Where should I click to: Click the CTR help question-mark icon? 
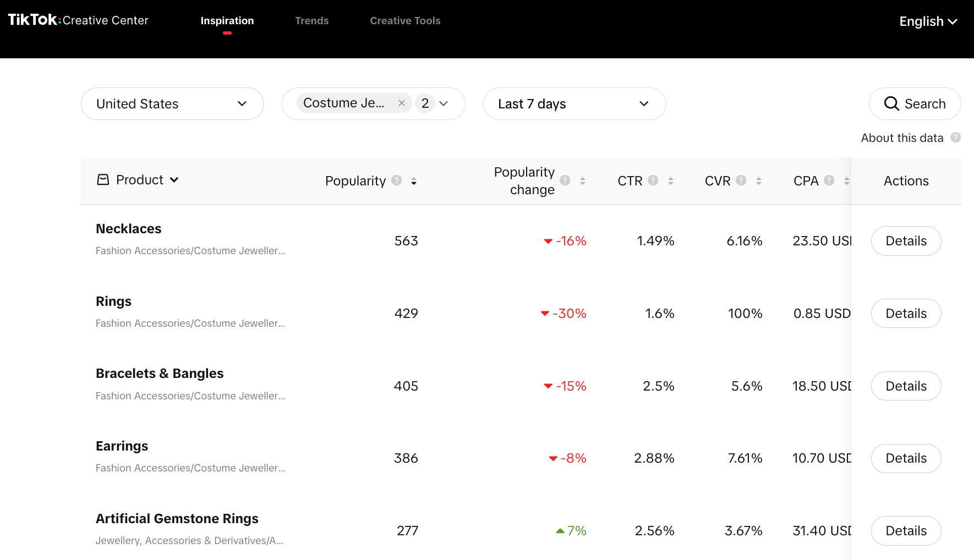pyautogui.click(x=653, y=180)
